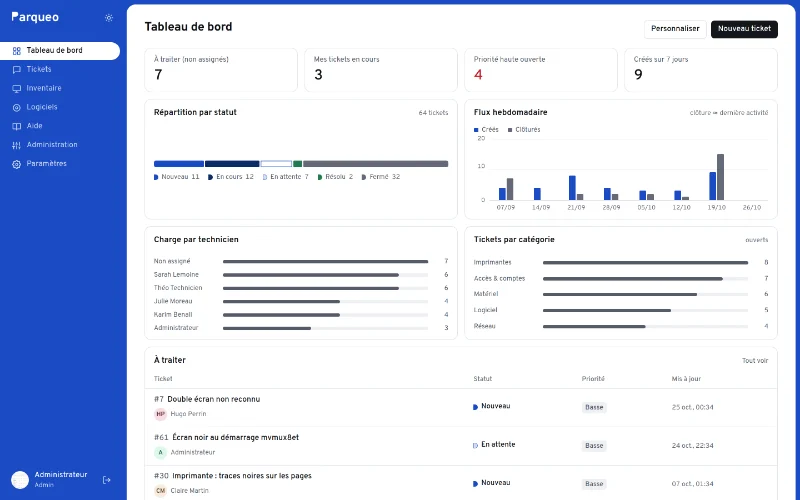Click the Priorité haute ouverte card

541,70
